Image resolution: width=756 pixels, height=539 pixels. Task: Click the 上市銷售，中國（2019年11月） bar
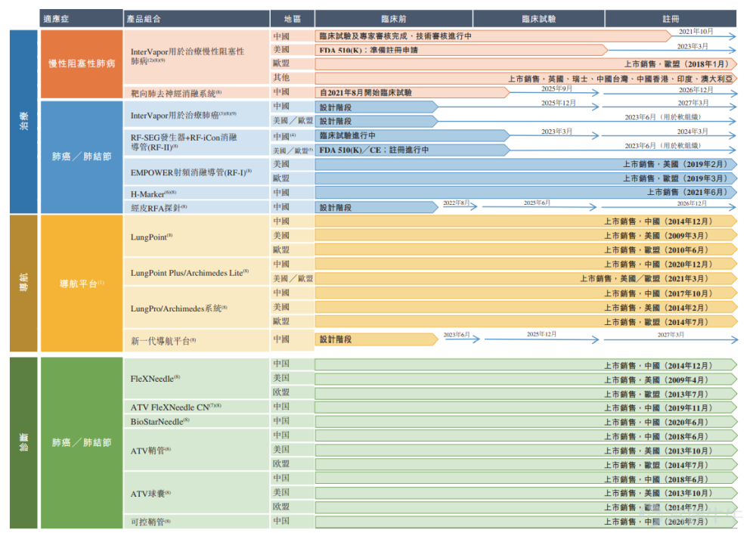click(526, 408)
